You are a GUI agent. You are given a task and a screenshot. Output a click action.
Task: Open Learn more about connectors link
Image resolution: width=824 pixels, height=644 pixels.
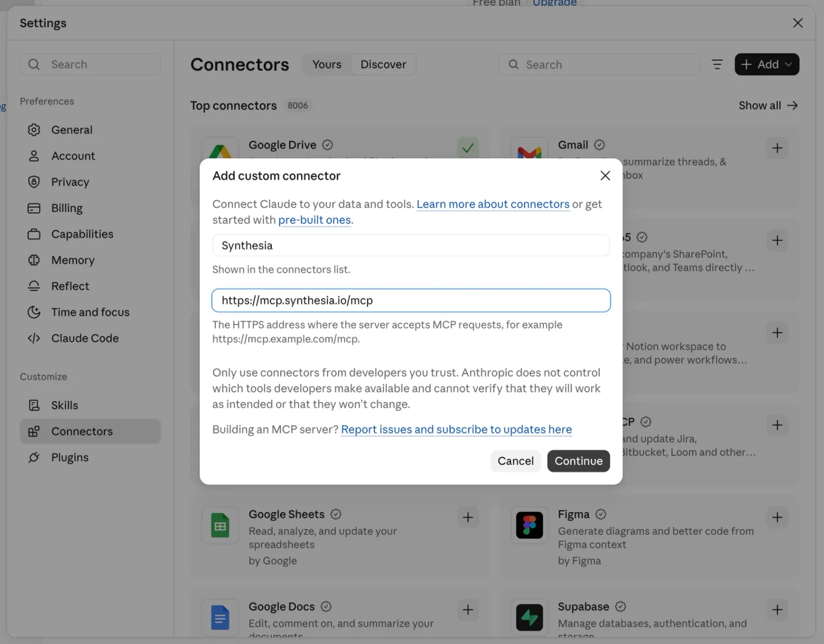pos(493,204)
